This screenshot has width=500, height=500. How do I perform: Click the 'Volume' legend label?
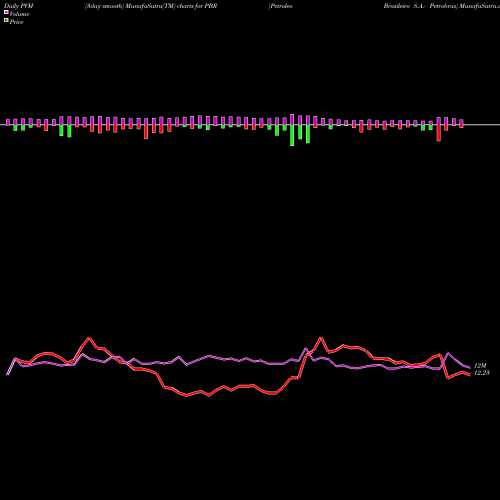click(x=19, y=14)
